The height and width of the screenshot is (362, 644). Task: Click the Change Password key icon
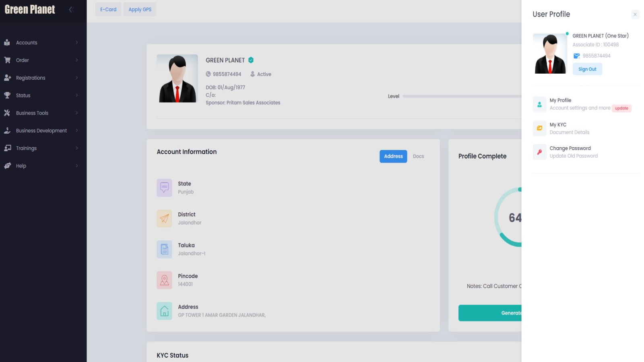[x=539, y=152]
